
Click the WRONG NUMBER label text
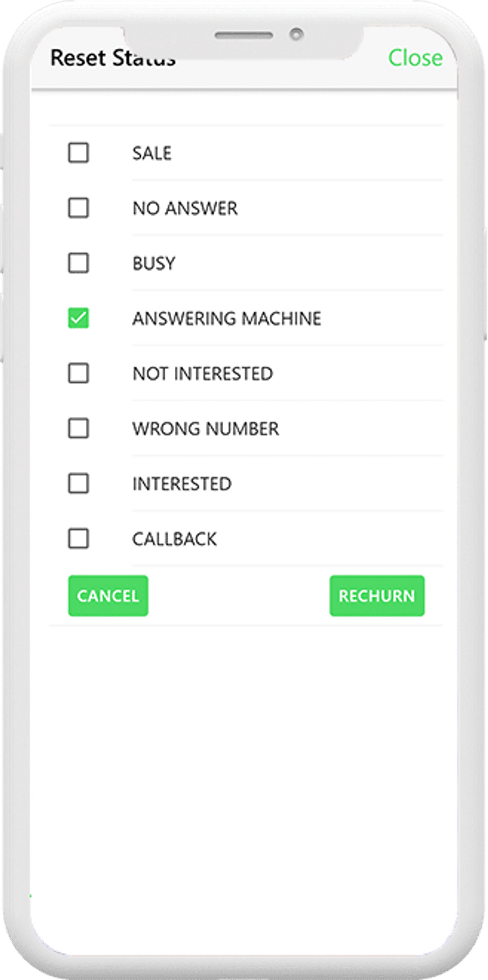[206, 429]
